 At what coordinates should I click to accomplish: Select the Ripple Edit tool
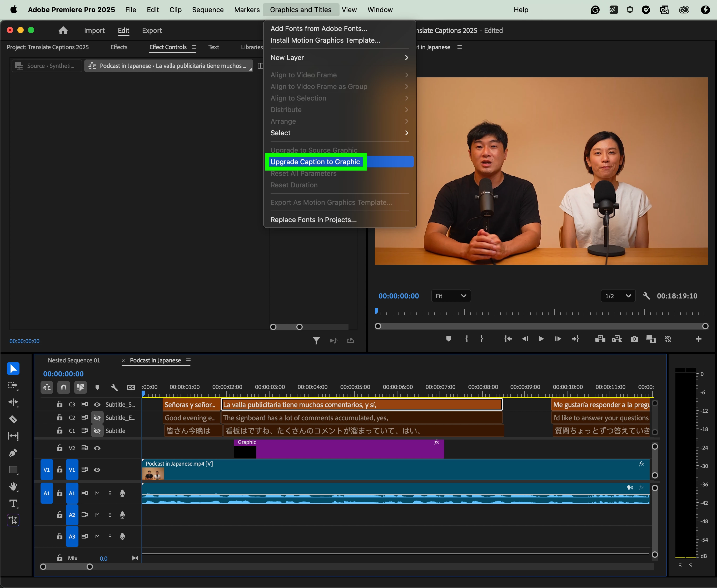coord(13,402)
